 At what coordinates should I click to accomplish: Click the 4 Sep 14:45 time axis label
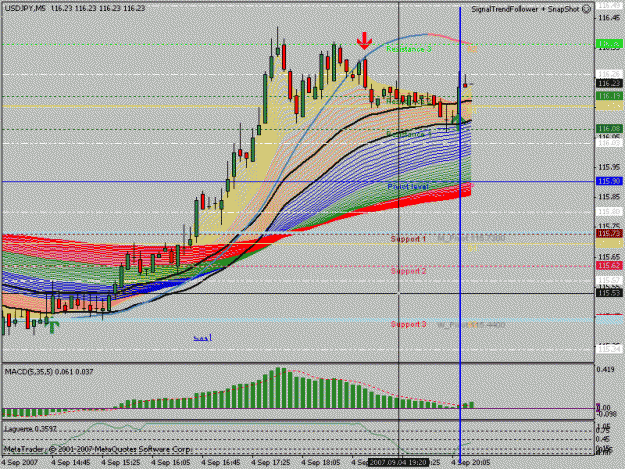[x=71, y=463]
